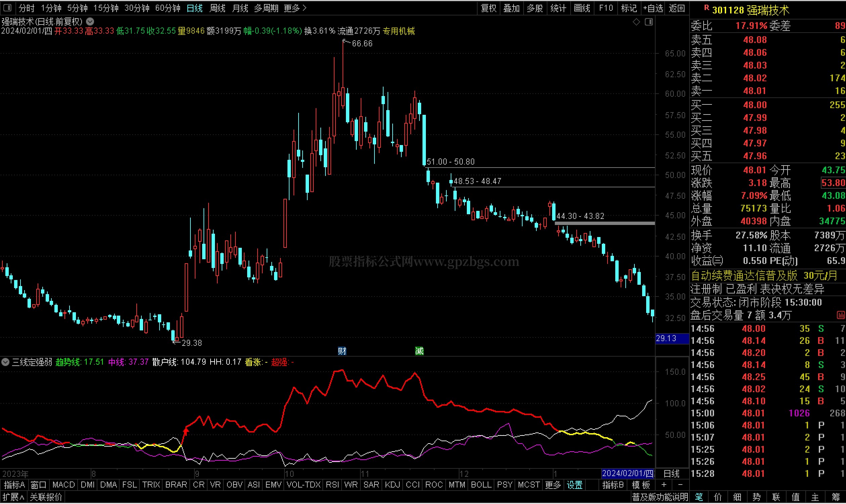Toggle the side panel icon beside diamond
This screenshot has width=846, height=504.
[x=649, y=22]
